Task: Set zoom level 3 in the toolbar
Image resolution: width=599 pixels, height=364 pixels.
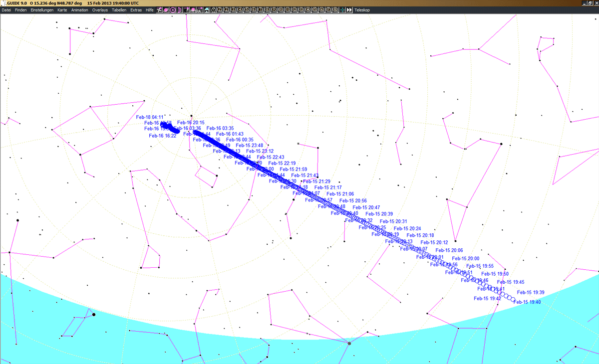Action: click(x=233, y=10)
